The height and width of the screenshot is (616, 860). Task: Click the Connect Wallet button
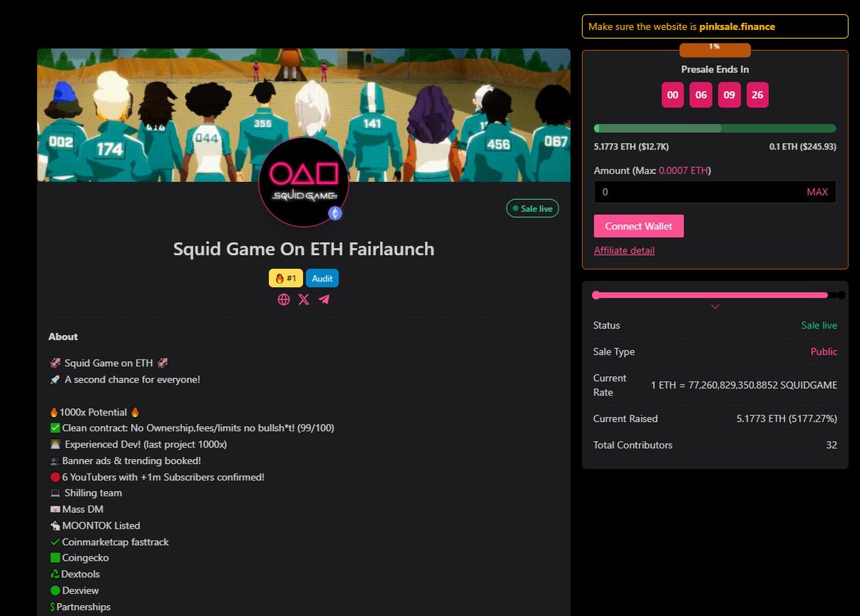(x=639, y=226)
